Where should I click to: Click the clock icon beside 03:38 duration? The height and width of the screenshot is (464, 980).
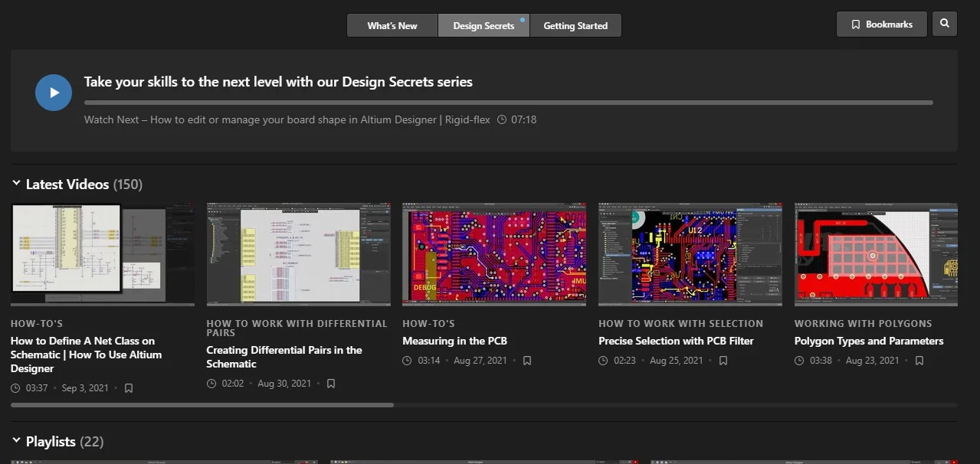(x=800, y=361)
